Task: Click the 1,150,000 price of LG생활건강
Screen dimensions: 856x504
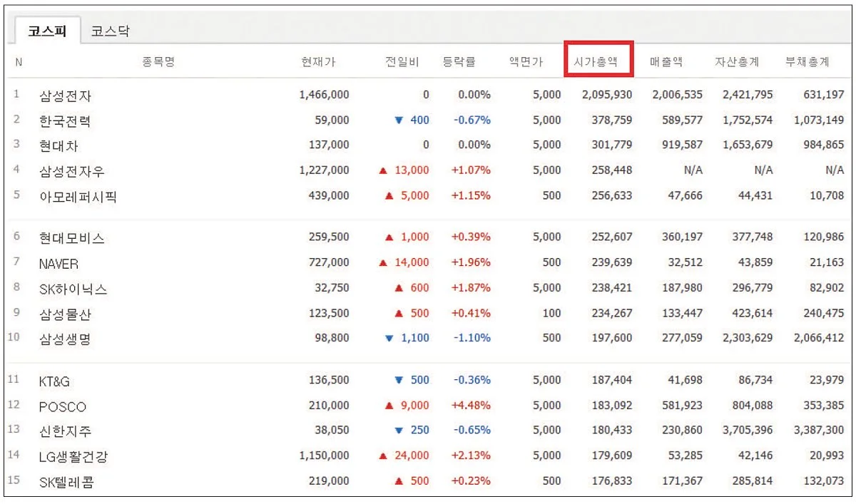Action: pyautogui.click(x=325, y=456)
